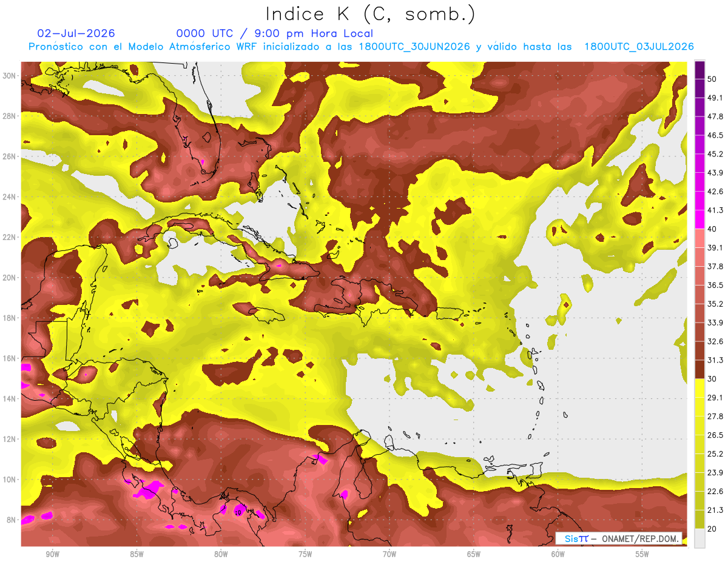Screen dimensions: 728x562
Task: Click the '24N' latitude axis label
Action: [10, 197]
